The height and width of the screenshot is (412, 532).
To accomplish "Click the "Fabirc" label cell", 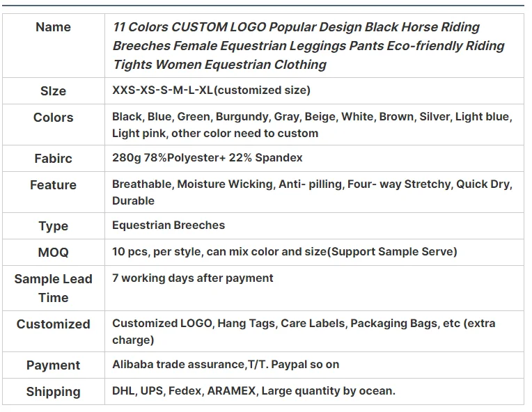I will click(54, 158).
